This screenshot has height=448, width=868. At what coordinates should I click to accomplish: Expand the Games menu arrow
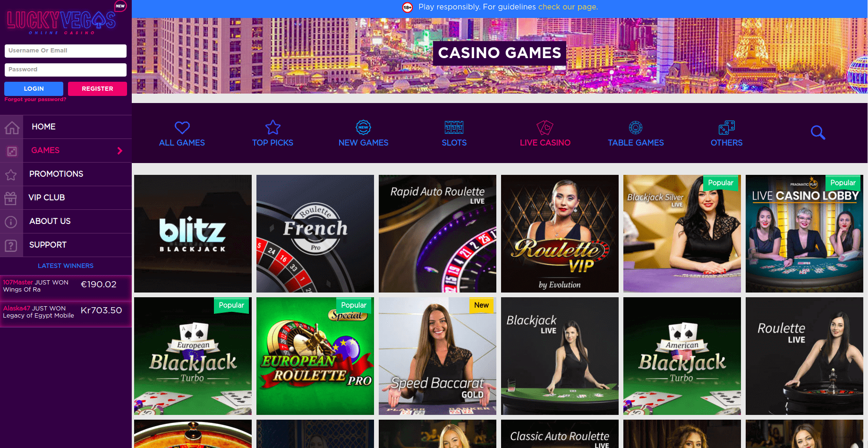(x=120, y=151)
